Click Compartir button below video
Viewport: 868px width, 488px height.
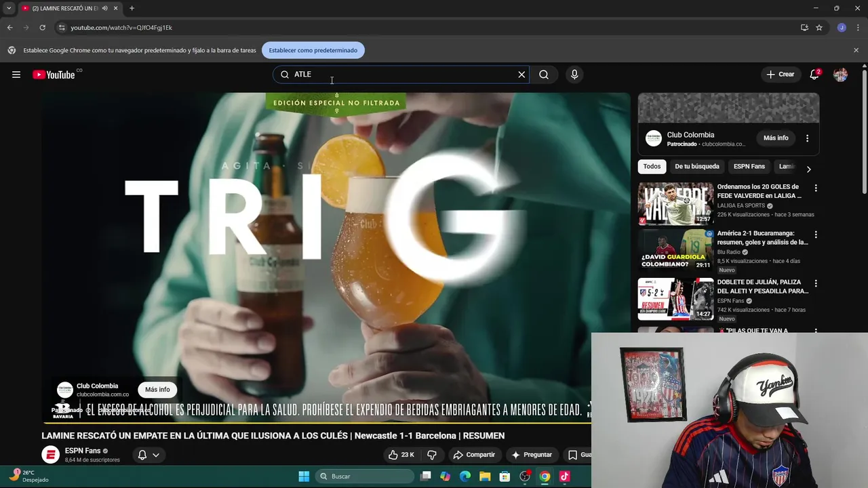pos(474,455)
